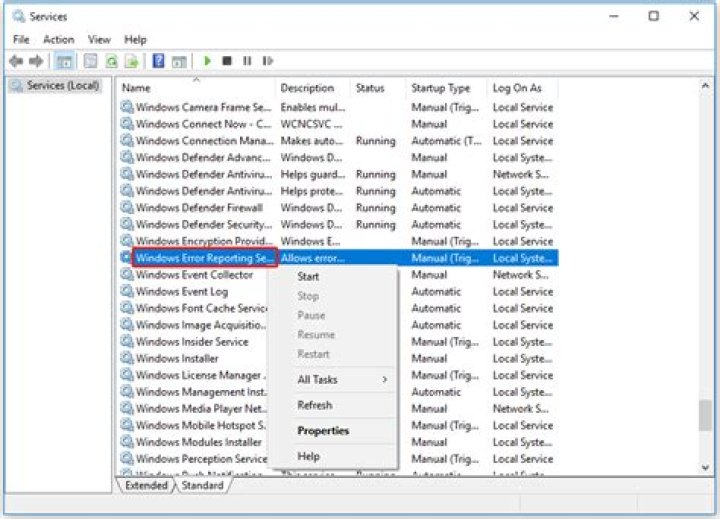Viewport: 720px width, 519px height.
Task: Click the vertical scrollbar down arrow
Action: click(x=705, y=468)
